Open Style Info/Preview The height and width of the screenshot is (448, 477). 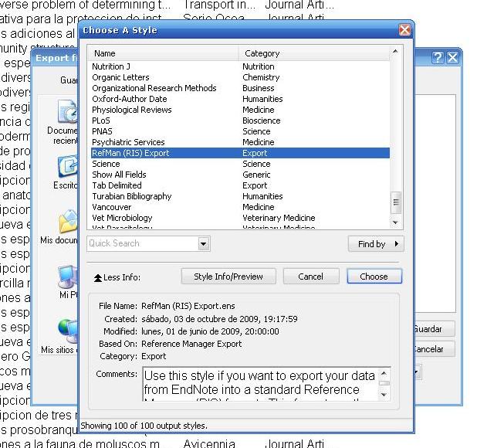pos(228,277)
